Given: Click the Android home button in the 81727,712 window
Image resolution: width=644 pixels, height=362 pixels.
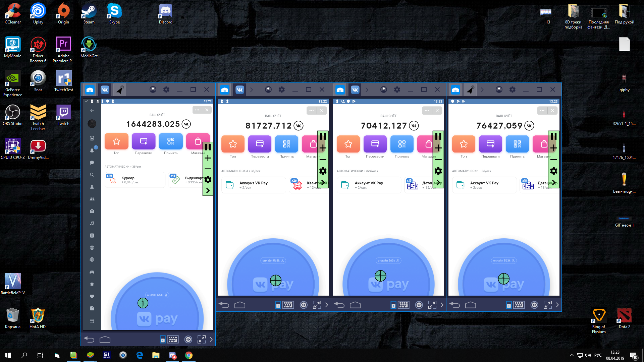Looking at the screenshot, I should (240, 305).
